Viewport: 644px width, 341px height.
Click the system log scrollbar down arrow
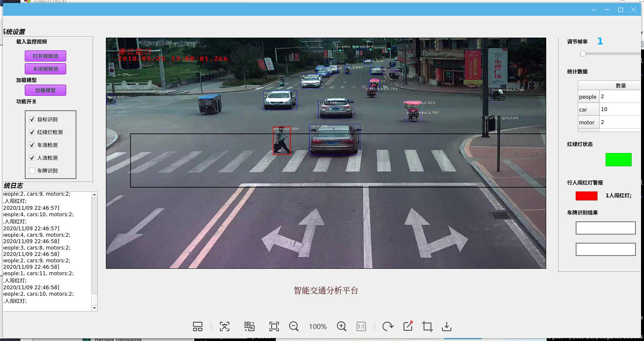coord(94,308)
